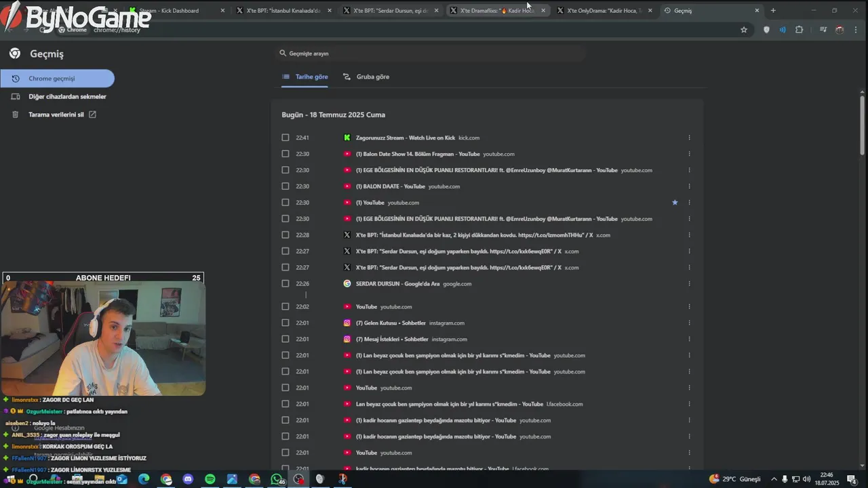Open more actions for Balon Date Show entry
Image resolution: width=868 pixels, height=488 pixels.
(x=689, y=154)
